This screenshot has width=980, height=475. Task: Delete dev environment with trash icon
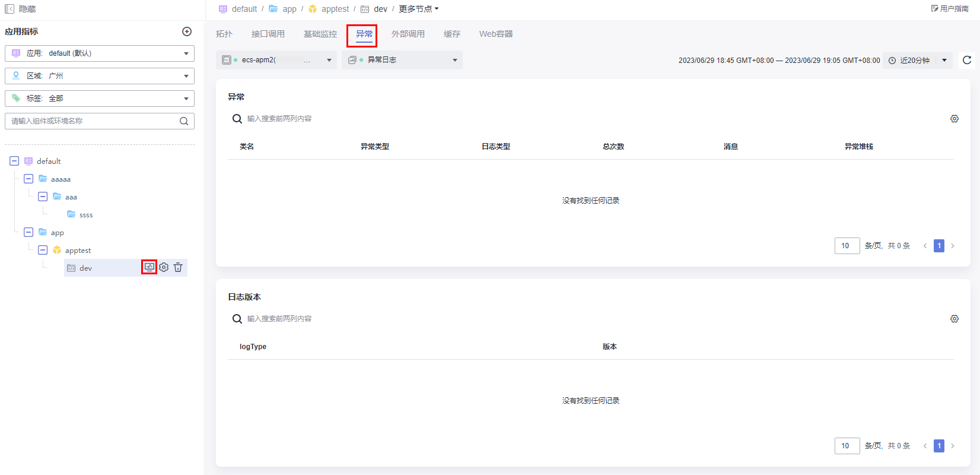(x=178, y=267)
